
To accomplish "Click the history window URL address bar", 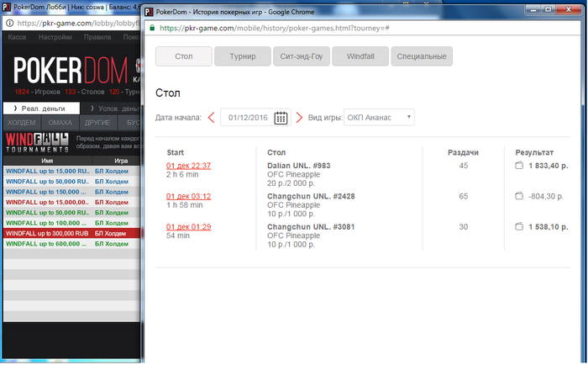I will click(275, 28).
